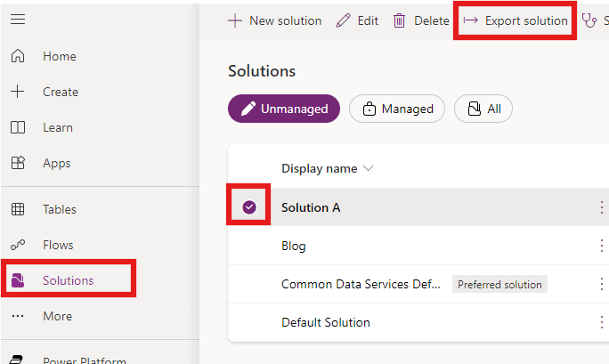This screenshot has width=609, height=364.
Task: Click the Create plus icon
Action: pos(18,92)
